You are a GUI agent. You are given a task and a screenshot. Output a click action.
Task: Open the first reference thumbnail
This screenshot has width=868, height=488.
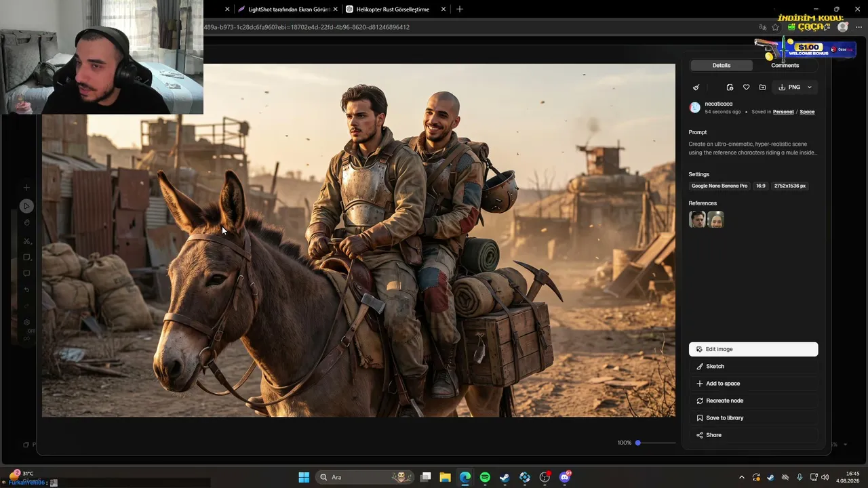697,219
